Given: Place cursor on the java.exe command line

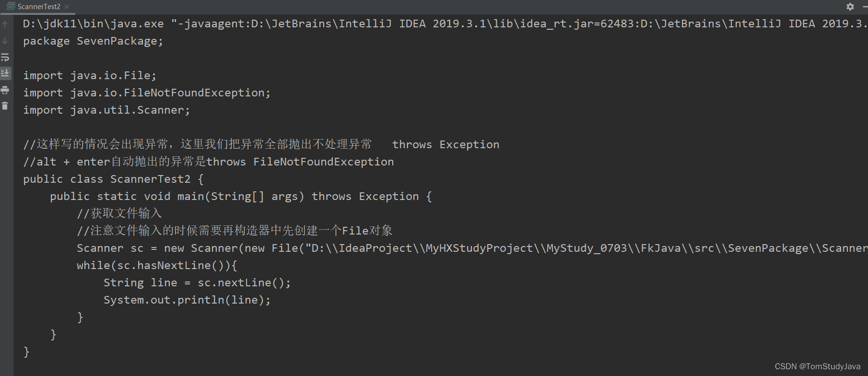Looking at the screenshot, I should click(192, 23).
